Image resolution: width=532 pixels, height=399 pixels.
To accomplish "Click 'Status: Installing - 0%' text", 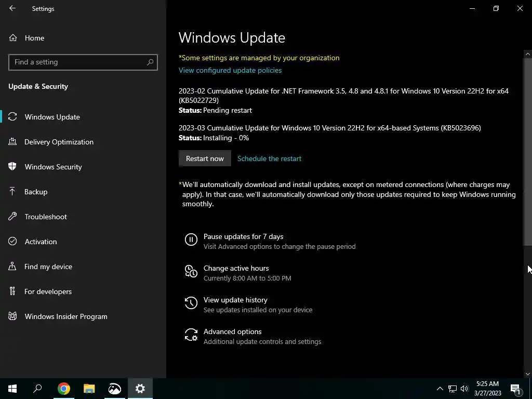I will (x=214, y=138).
